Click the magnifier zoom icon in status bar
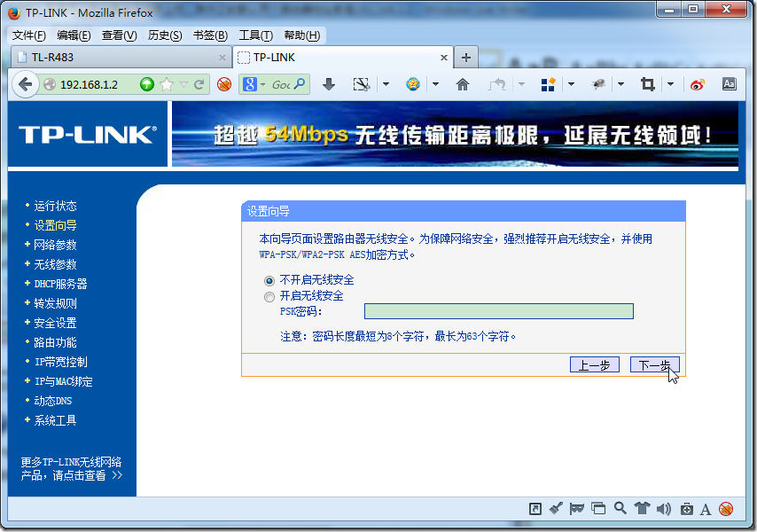The height and width of the screenshot is (532, 757). pos(620,508)
